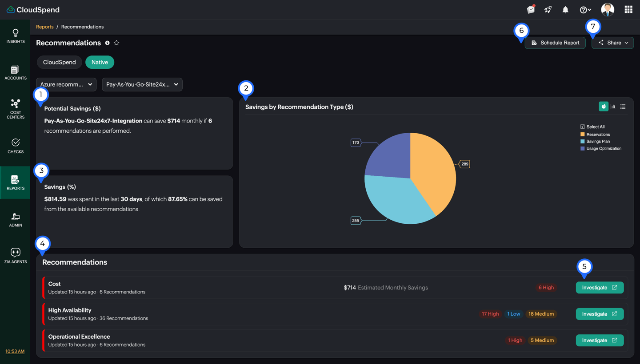Screen dimensions: 640x364
Task: Click the 17 High badge
Action: [x=490, y=314]
